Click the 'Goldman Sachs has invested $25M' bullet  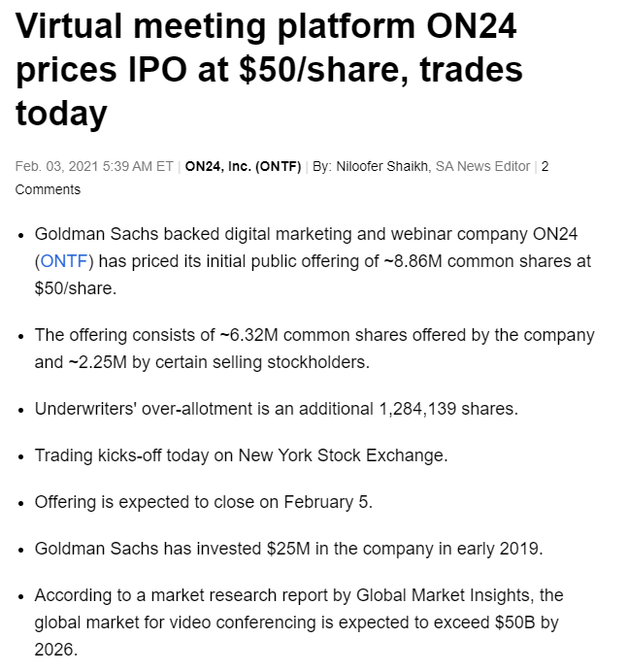pos(288,549)
